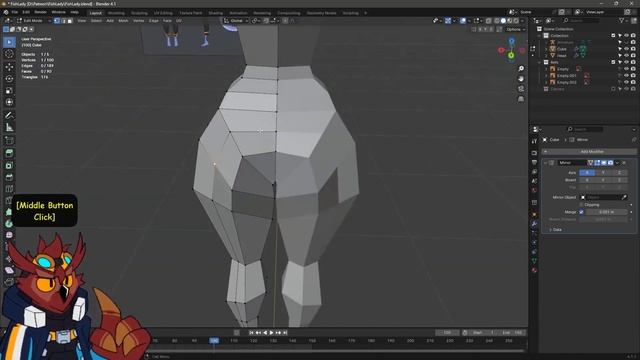Open the Output properties tab
The height and width of the screenshot is (360, 640).
point(534,162)
